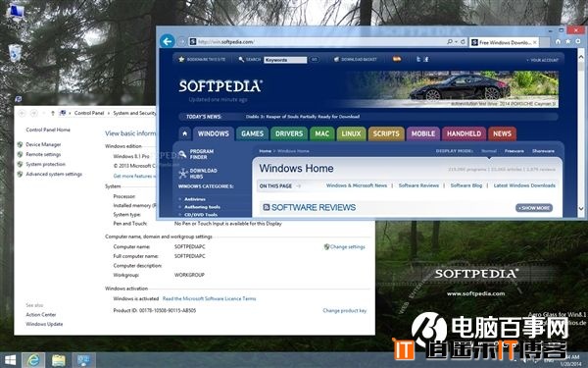Screen dimensions: 588x368
Task: Click the browser back arrow button
Action: (x=168, y=41)
